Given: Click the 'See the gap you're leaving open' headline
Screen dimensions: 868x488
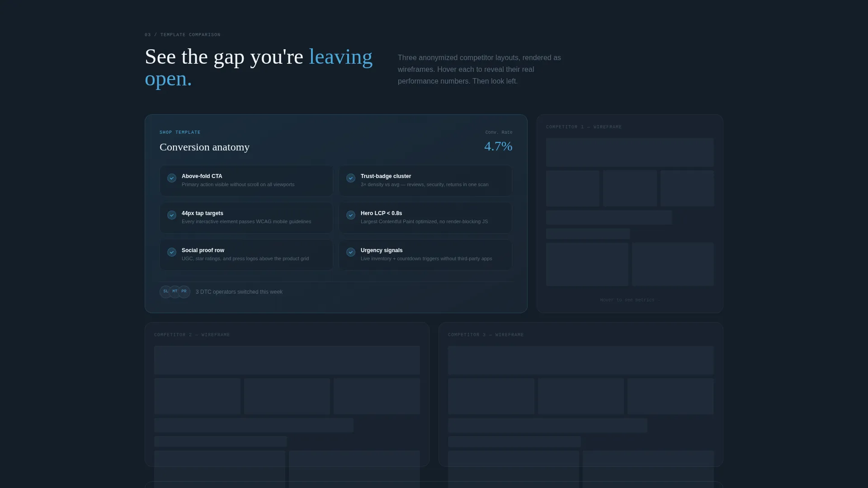Looking at the screenshot, I should pos(259,67).
